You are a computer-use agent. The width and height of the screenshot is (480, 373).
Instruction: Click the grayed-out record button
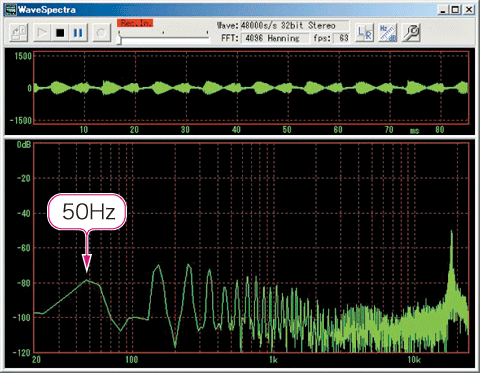pos(101,33)
